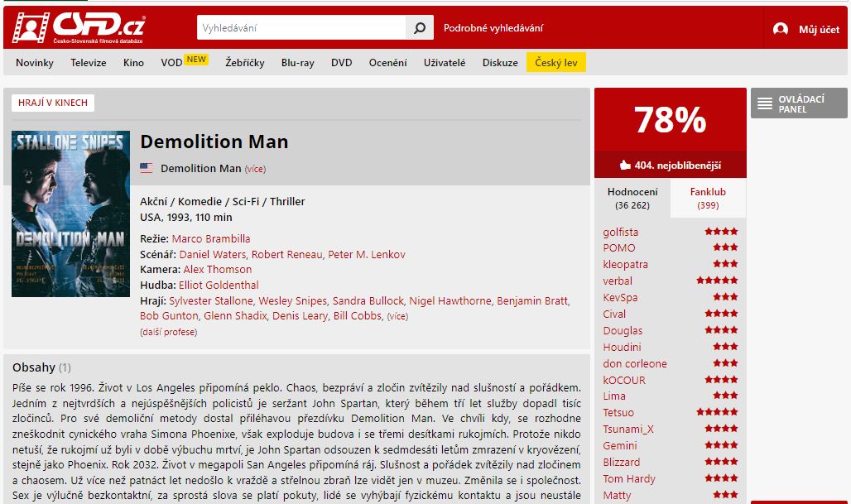The width and height of the screenshot is (851, 504).
Task: Click the 78% rating box
Action: click(671, 120)
